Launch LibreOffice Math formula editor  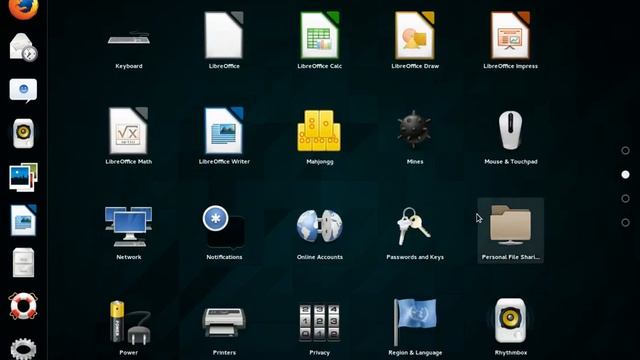point(129,131)
